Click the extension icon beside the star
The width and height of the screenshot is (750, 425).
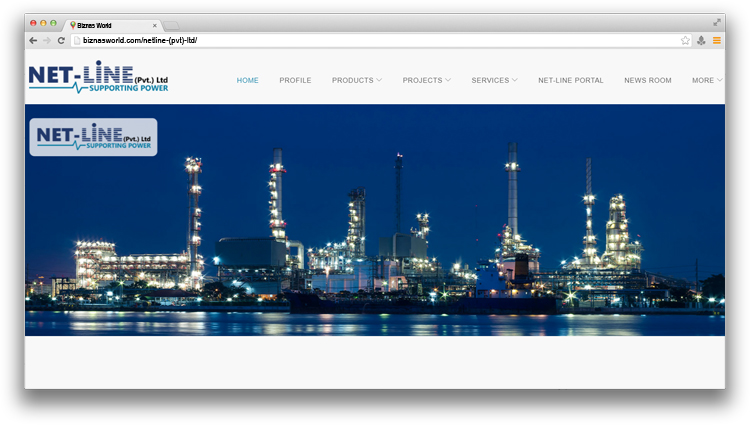click(x=701, y=40)
